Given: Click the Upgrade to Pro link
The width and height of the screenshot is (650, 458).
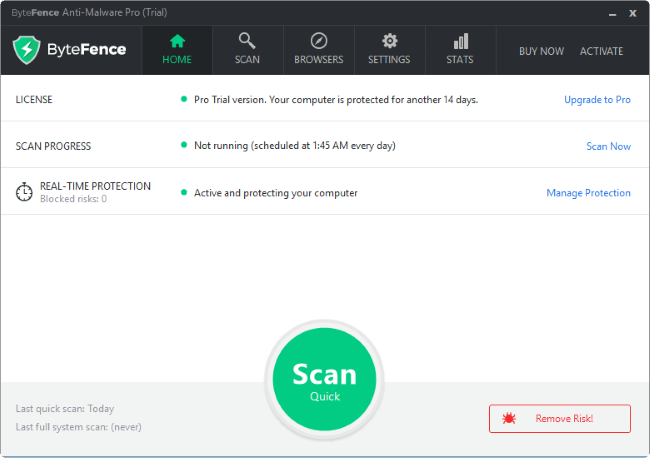Looking at the screenshot, I should [x=597, y=100].
